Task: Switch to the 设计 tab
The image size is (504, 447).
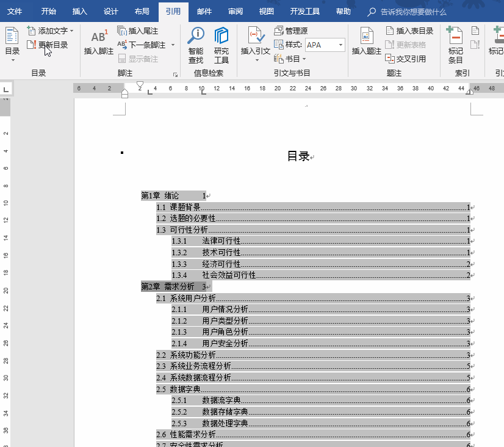Action: click(111, 12)
